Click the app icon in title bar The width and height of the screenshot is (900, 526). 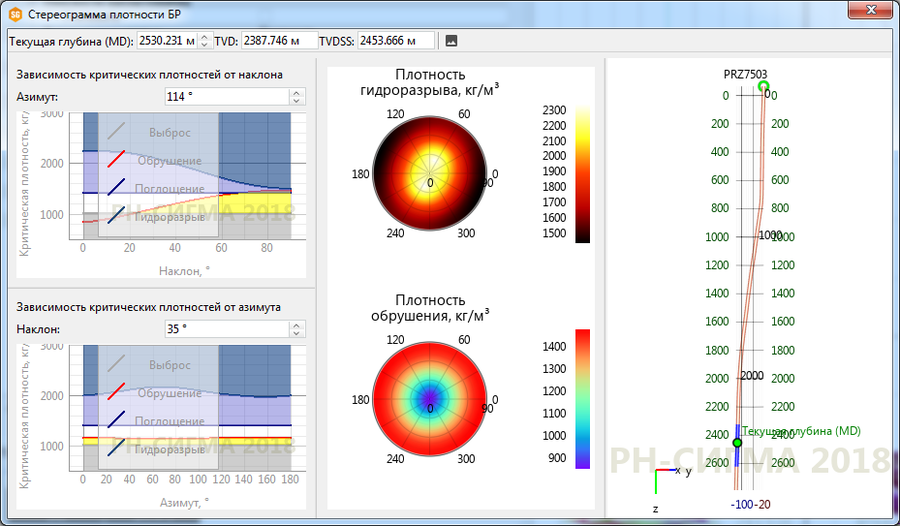[15, 12]
